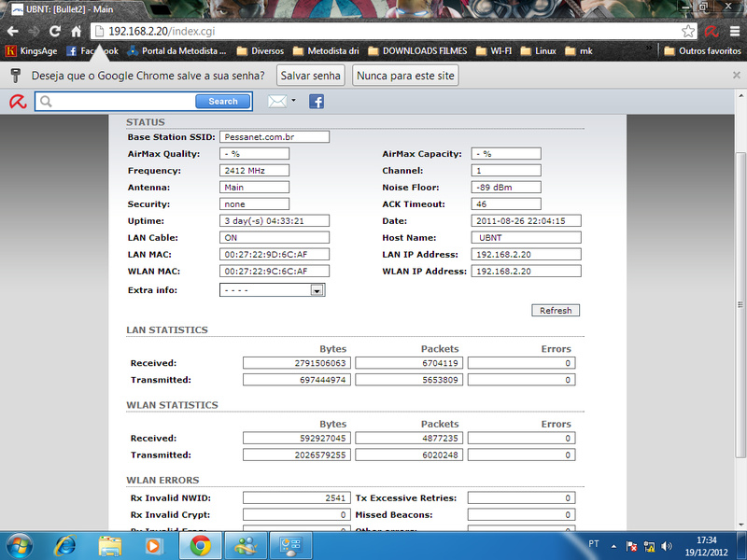747x560 pixels.
Task: Click the Rx Invalid NWID value 2541
Action: [297, 498]
